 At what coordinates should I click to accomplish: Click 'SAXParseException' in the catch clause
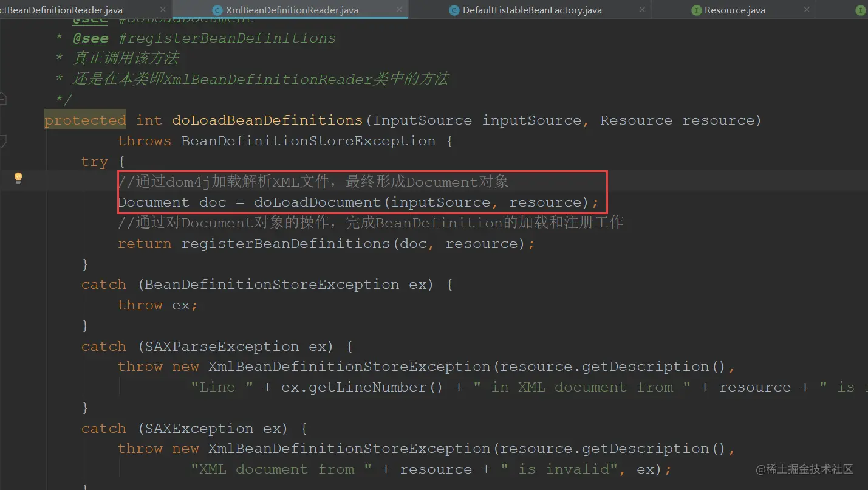pos(222,347)
